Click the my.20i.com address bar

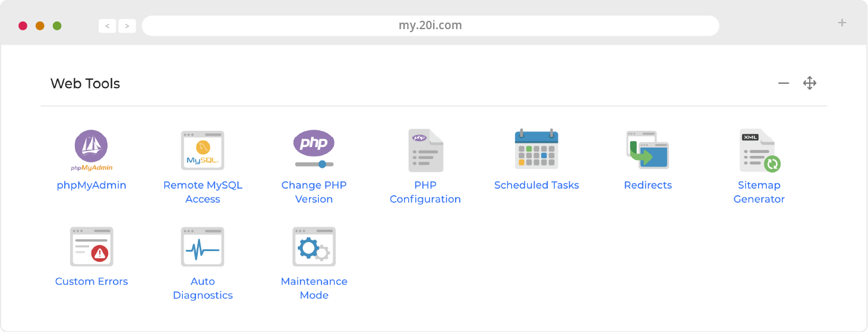click(x=430, y=26)
